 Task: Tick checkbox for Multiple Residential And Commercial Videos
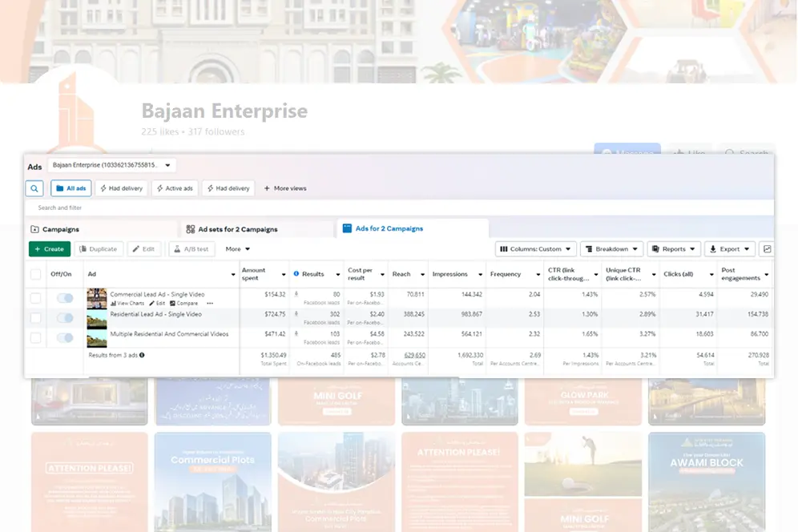35,337
